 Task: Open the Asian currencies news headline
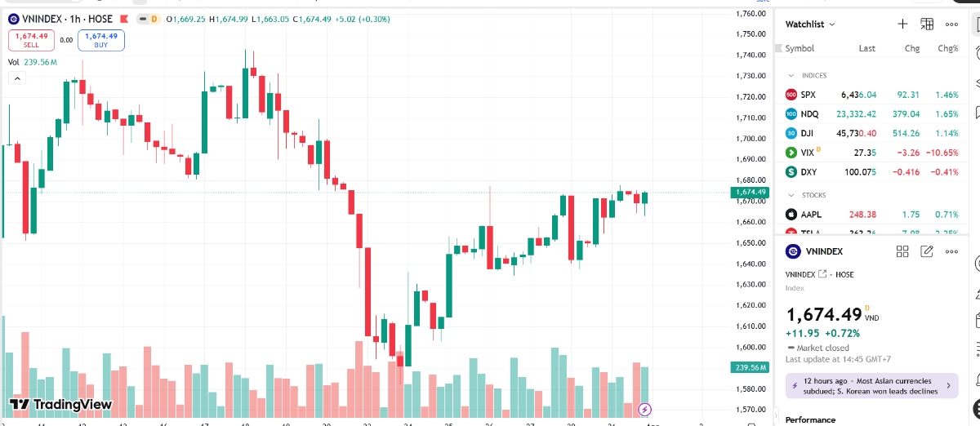[871, 385]
